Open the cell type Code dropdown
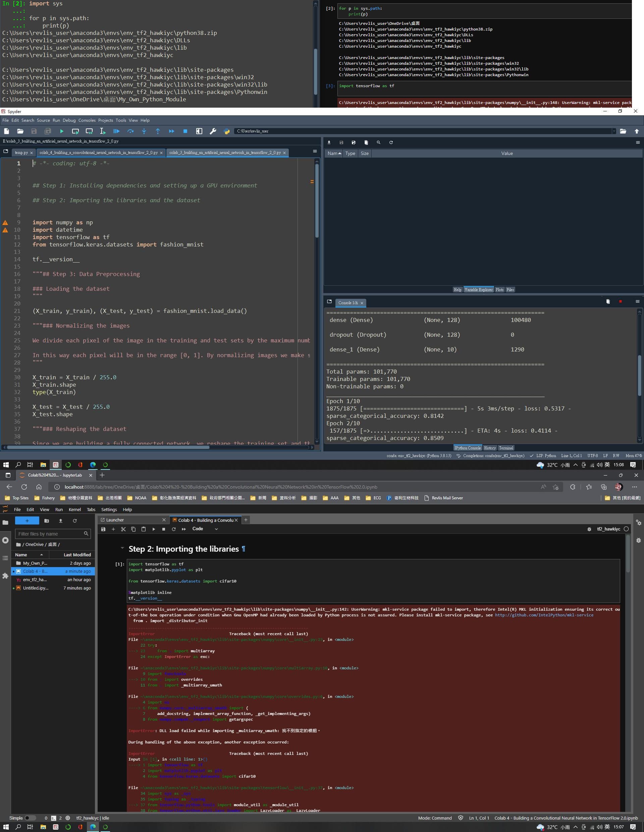Screen dimensions: 644x832 tap(205, 529)
